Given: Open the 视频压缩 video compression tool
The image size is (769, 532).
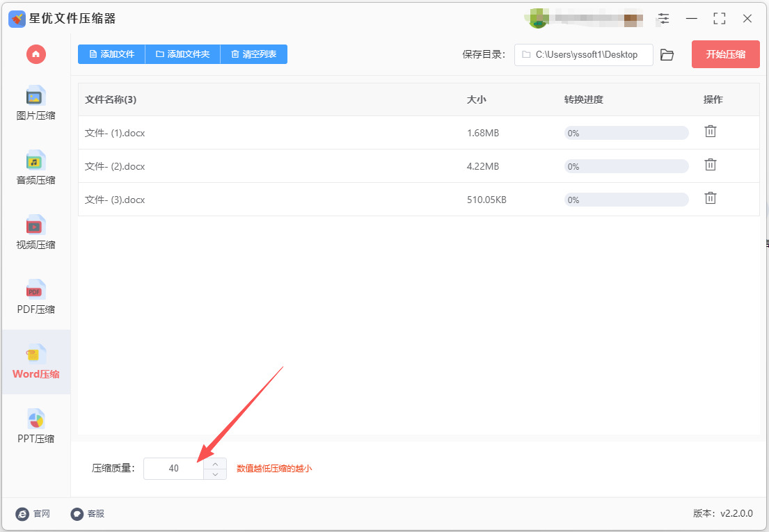Looking at the screenshot, I should point(35,233).
